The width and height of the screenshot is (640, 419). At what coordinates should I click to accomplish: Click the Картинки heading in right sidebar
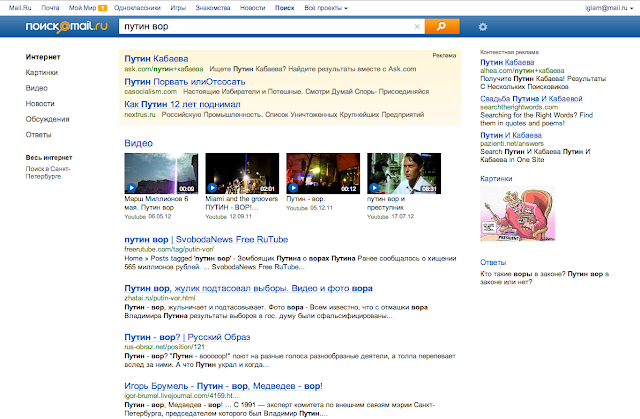[x=496, y=179]
